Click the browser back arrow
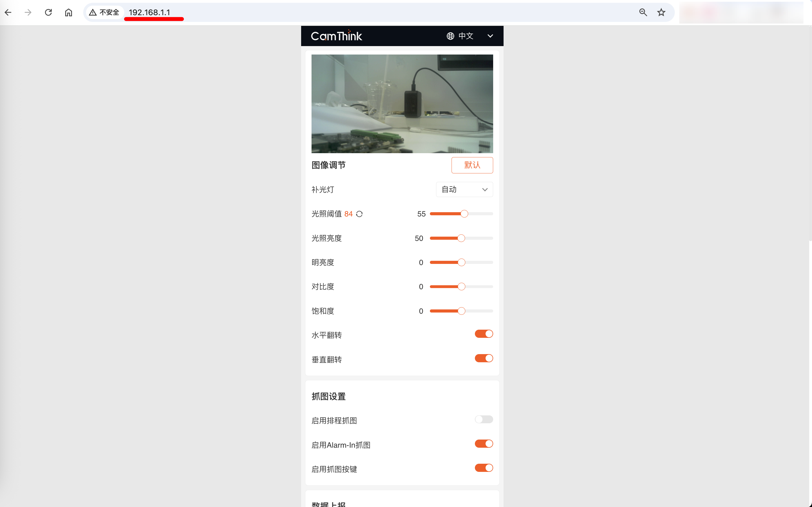 8,12
